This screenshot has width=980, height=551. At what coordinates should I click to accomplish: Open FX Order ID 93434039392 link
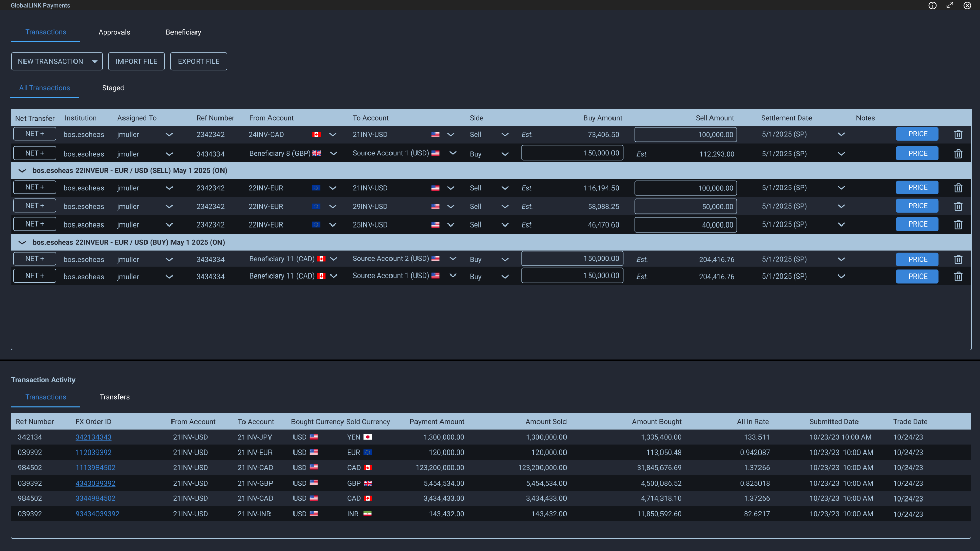(97, 514)
